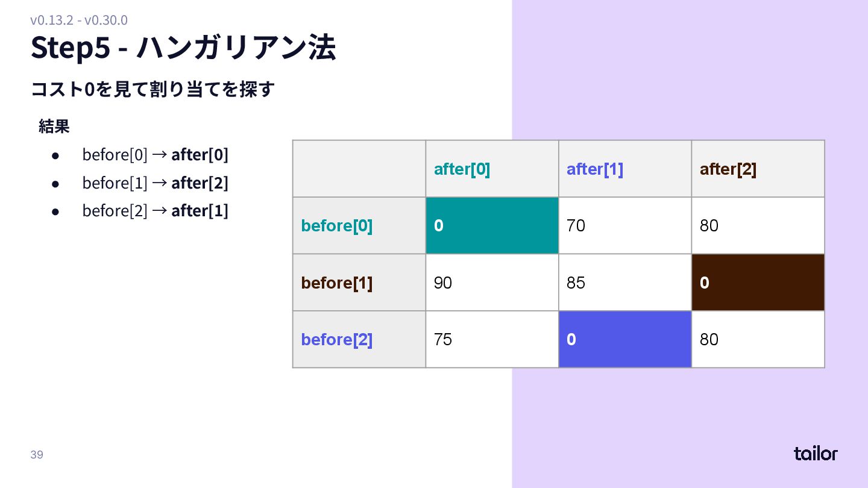Image resolution: width=868 pixels, height=488 pixels.
Task: Click the tailor logo
Action: pyautogui.click(x=815, y=454)
